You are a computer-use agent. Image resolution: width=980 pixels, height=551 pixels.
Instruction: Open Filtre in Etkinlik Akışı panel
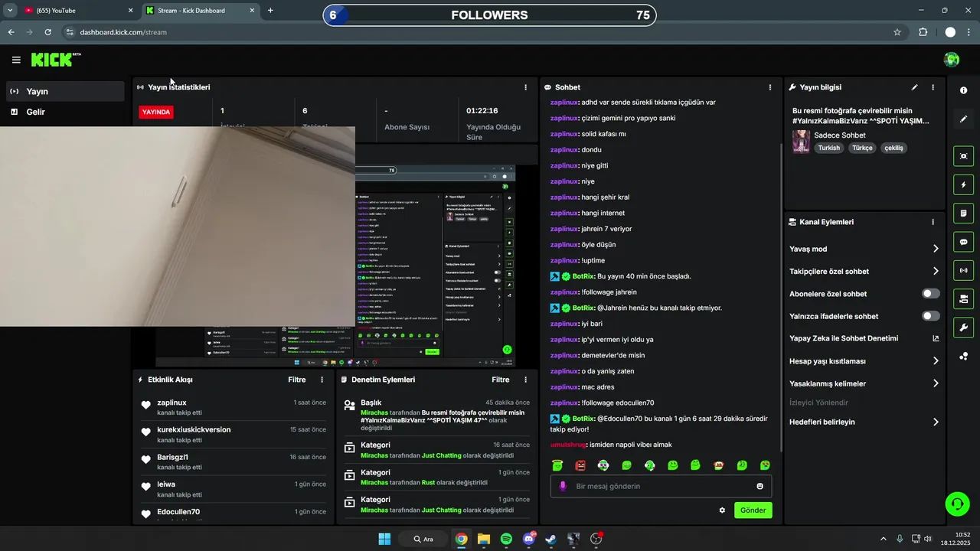tap(296, 380)
